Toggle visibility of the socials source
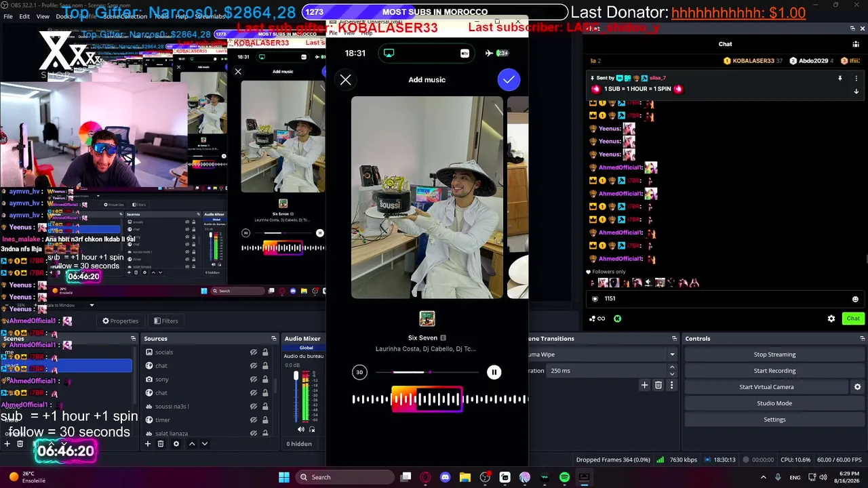This screenshot has width=868, height=488. tap(254, 352)
